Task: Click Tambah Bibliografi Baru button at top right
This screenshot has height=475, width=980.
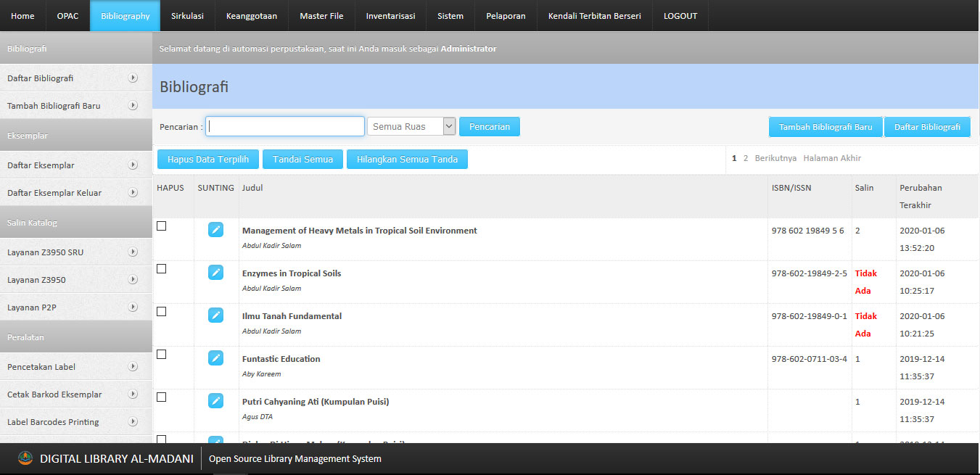Action: click(x=825, y=127)
